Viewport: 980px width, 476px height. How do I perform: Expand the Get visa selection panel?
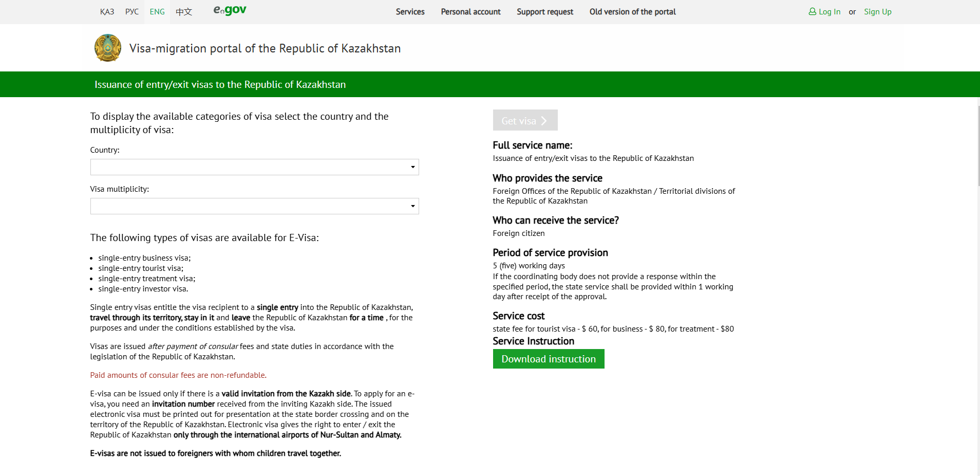point(525,120)
